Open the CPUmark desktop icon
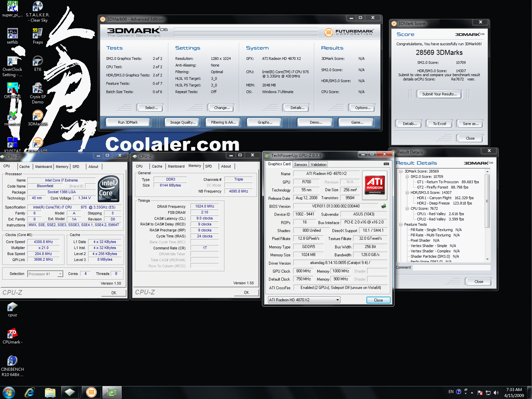532x399 pixels. 12,336
